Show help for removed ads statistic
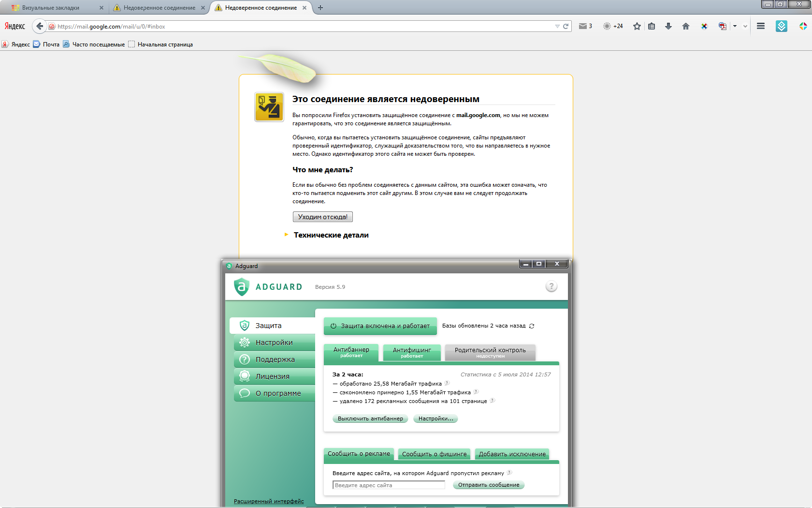Image resolution: width=812 pixels, height=508 pixels. click(493, 401)
